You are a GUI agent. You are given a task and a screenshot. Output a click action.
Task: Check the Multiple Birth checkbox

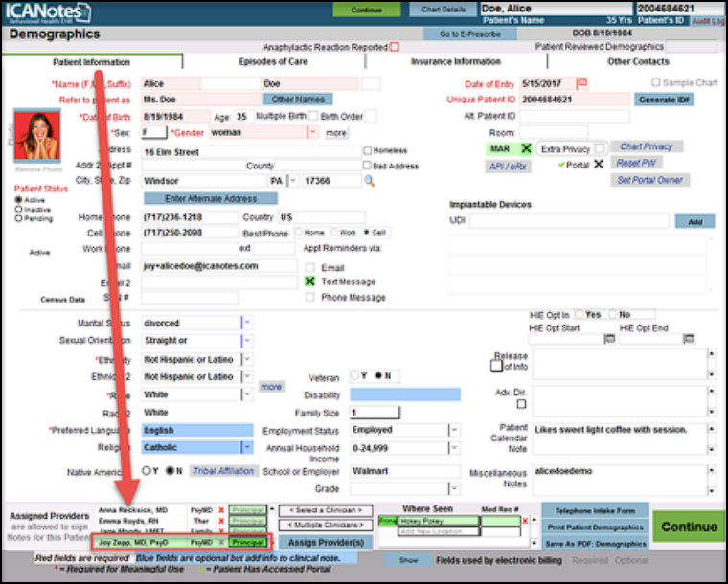coord(313,116)
